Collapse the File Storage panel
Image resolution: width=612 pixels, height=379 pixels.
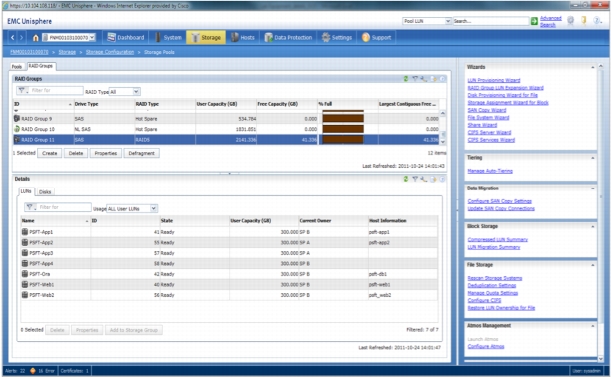point(592,265)
